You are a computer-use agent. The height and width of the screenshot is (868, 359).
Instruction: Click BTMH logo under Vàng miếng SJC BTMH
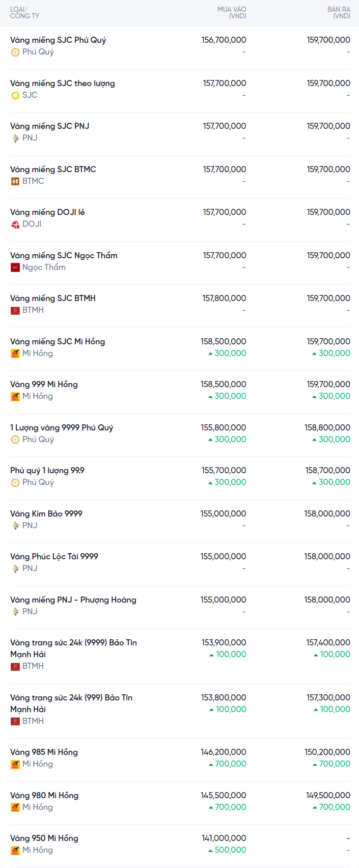click(x=15, y=310)
